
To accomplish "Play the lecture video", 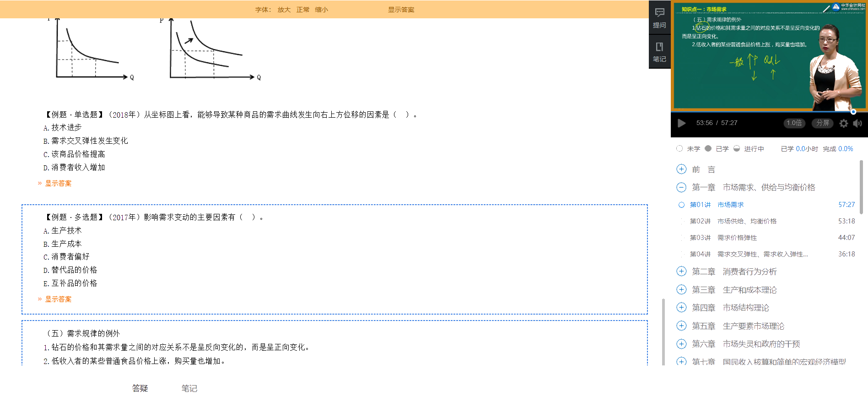I will [x=681, y=123].
